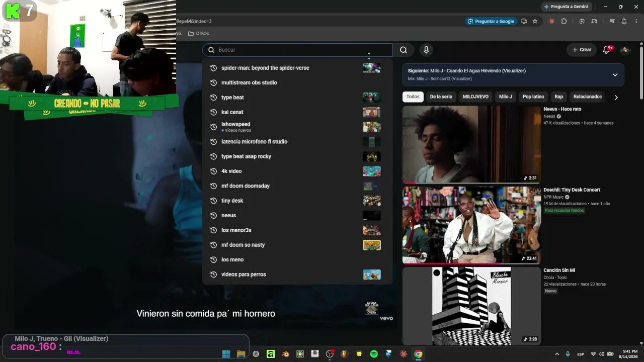This screenshot has height=362, width=644.
Task: Open YouTube notifications bell
Action: pyautogui.click(x=606, y=50)
